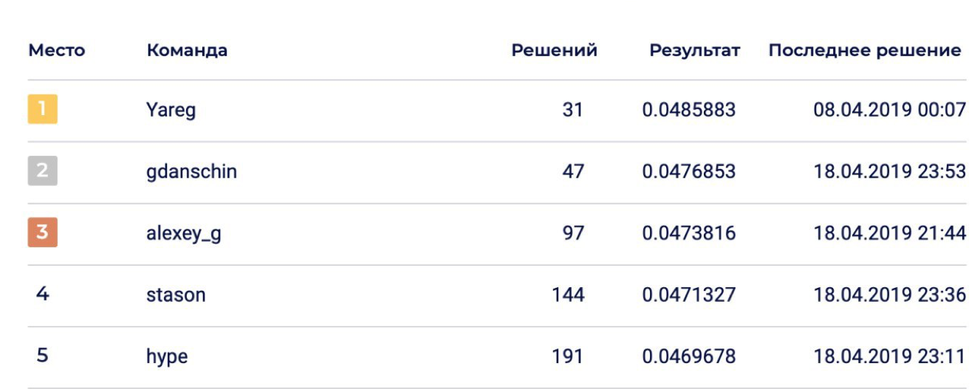Click on team stason
This screenshot has height=389, width=980.
click(176, 295)
